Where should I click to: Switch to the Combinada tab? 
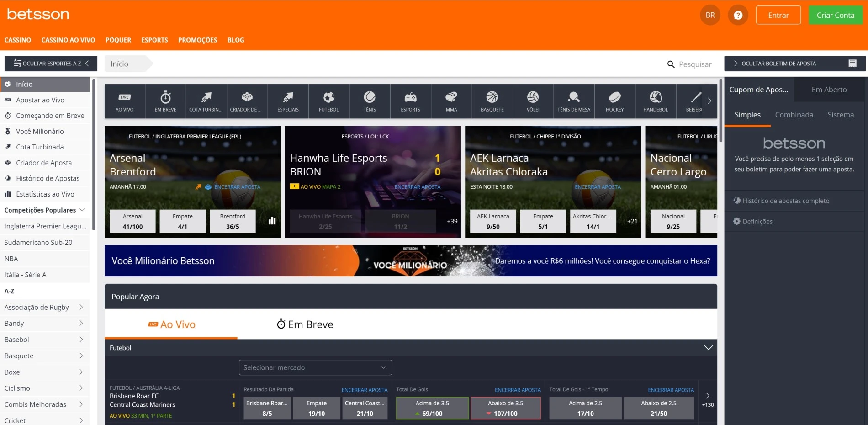click(794, 115)
